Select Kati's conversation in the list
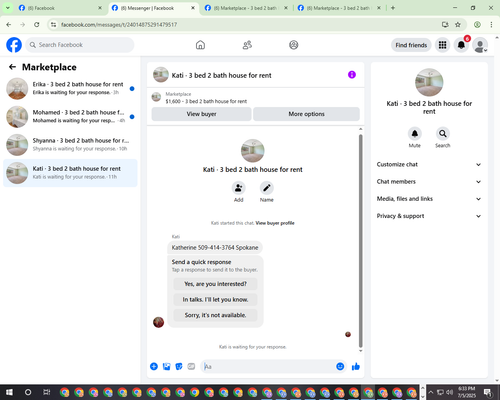 [70, 173]
